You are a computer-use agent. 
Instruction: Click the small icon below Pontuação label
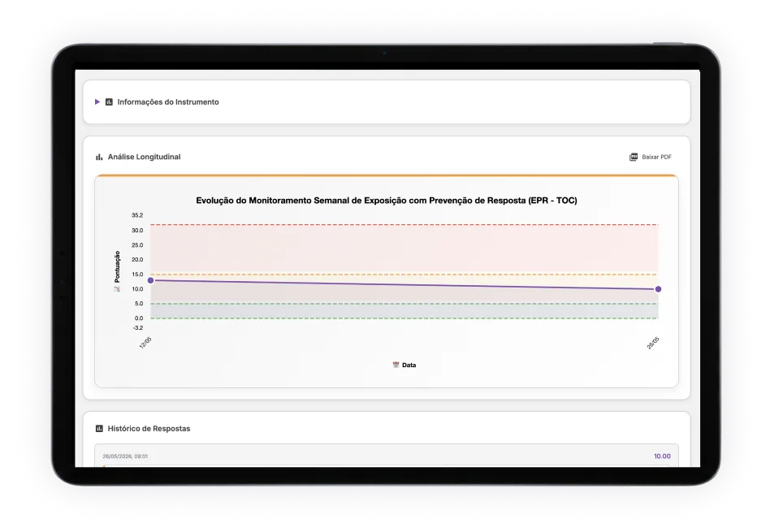[x=117, y=289]
